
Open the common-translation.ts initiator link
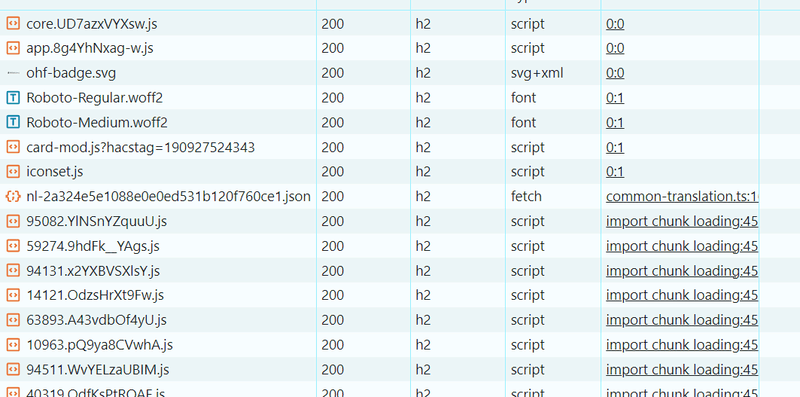click(682, 196)
